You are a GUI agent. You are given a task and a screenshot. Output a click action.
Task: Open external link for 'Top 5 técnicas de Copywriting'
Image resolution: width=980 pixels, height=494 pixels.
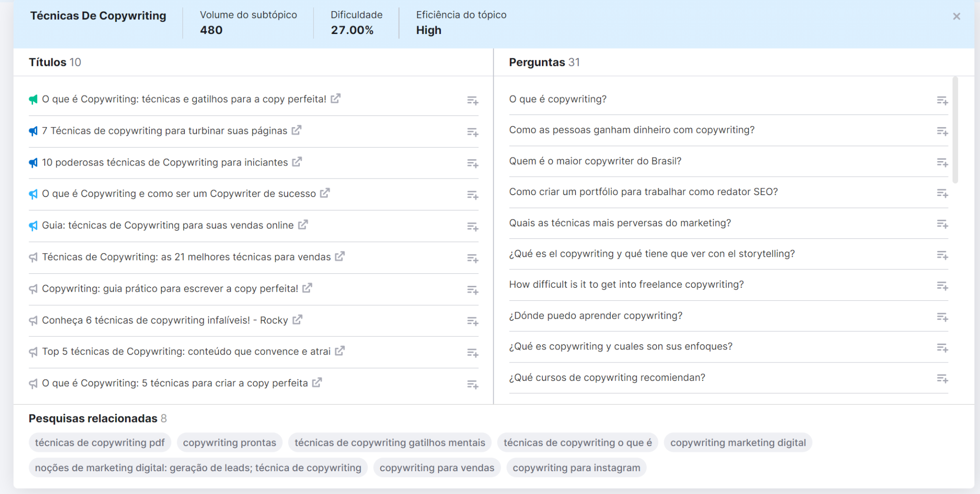click(x=340, y=351)
